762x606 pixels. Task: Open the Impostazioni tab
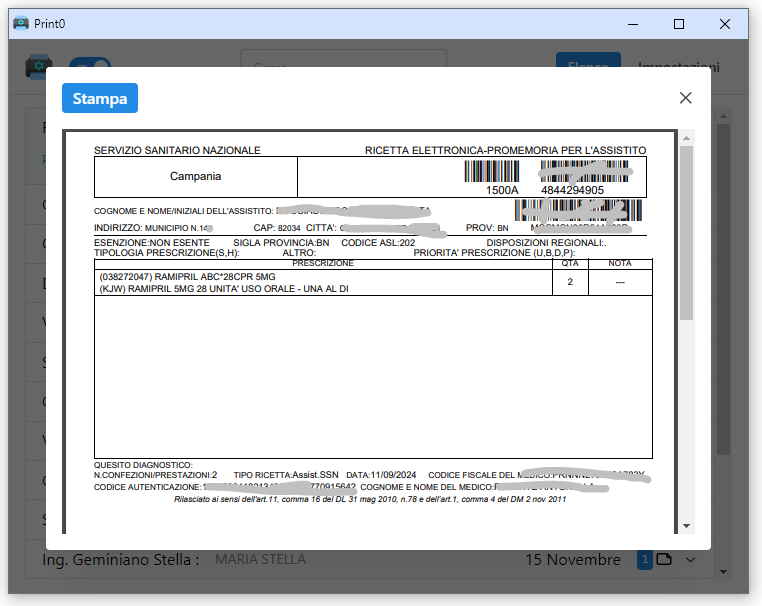(x=678, y=67)
